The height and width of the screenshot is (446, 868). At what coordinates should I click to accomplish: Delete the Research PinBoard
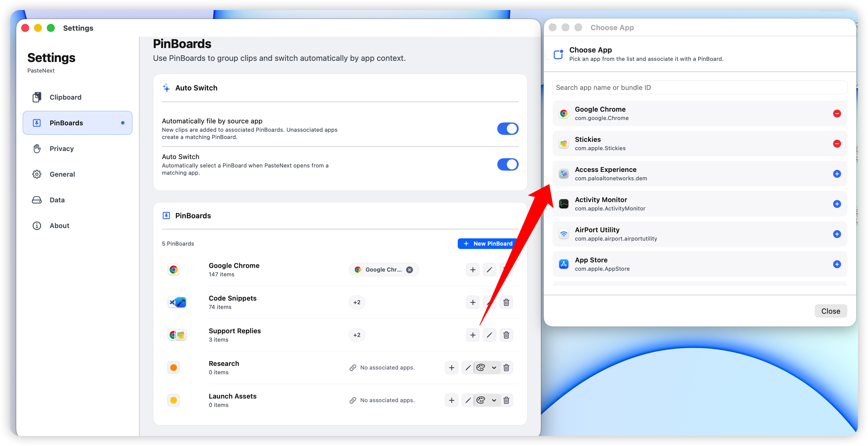pos(506,368)
